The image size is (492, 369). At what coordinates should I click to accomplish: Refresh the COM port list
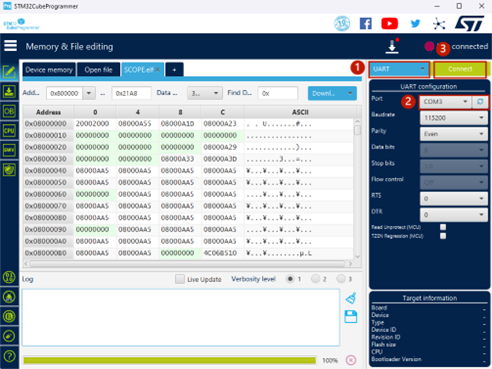[480, 101]
